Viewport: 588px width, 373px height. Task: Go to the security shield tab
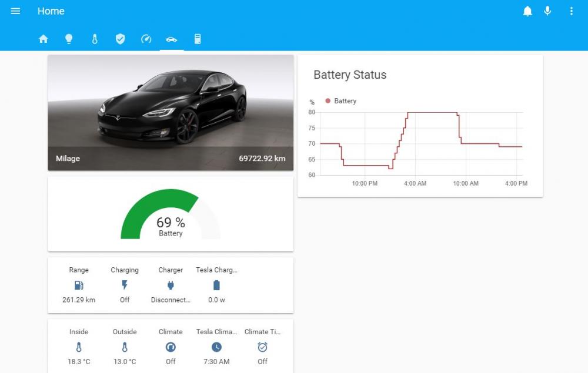pyautogui.click(x=121, y=39)
